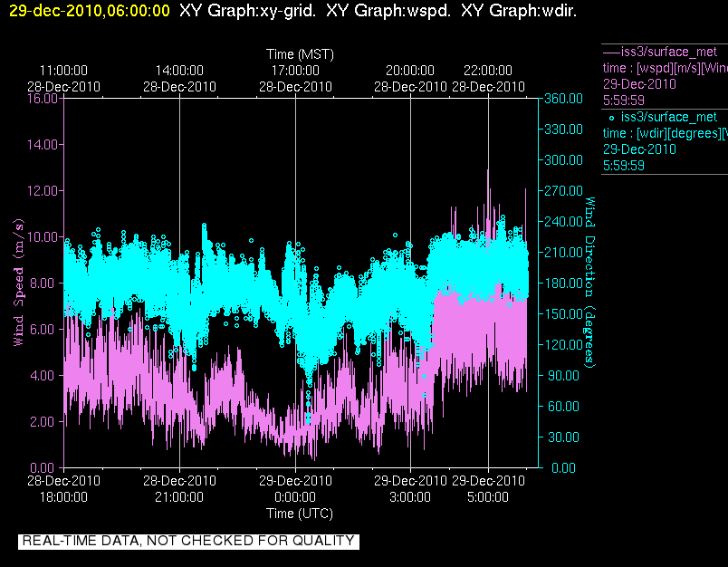Click the 21:00:00 UTC tick label
728x567 pixels.
(x=179, y=497)
